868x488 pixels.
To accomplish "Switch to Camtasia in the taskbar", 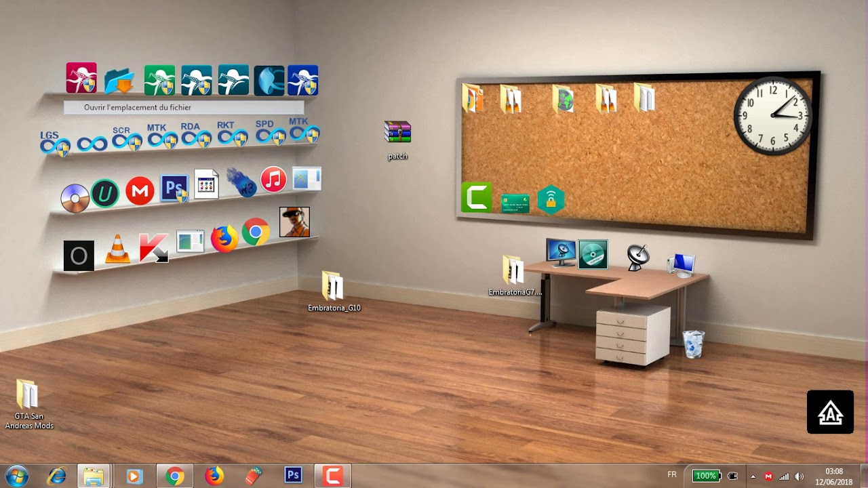I will click(x=333, y=476).
